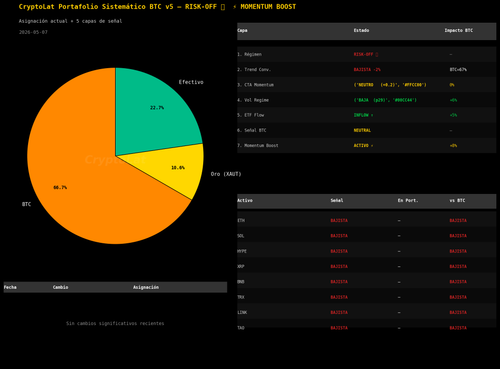The image size is (500, 369).
Task: Select the '3. CTA Momentum' row label
Action: tap(255, 85)
